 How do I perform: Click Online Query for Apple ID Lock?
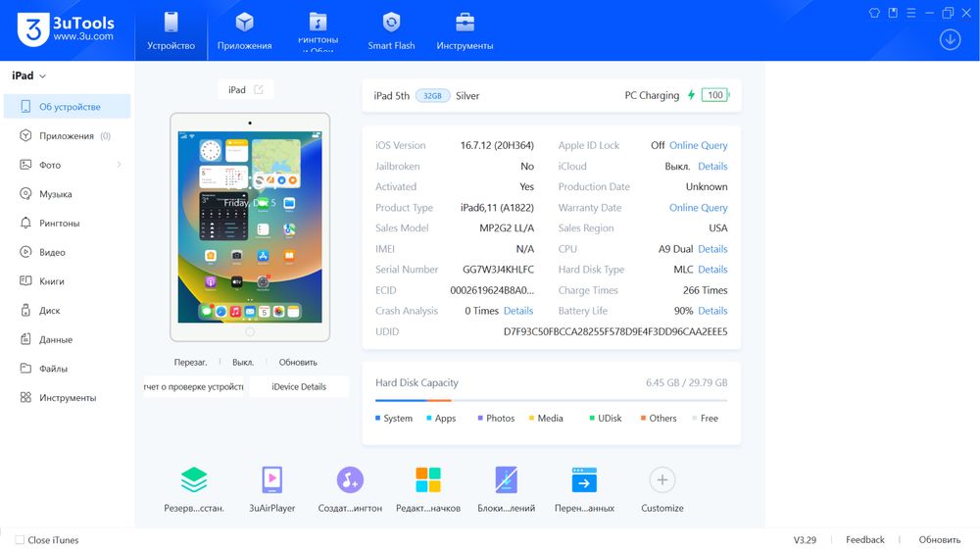click(x=698, y=145)
